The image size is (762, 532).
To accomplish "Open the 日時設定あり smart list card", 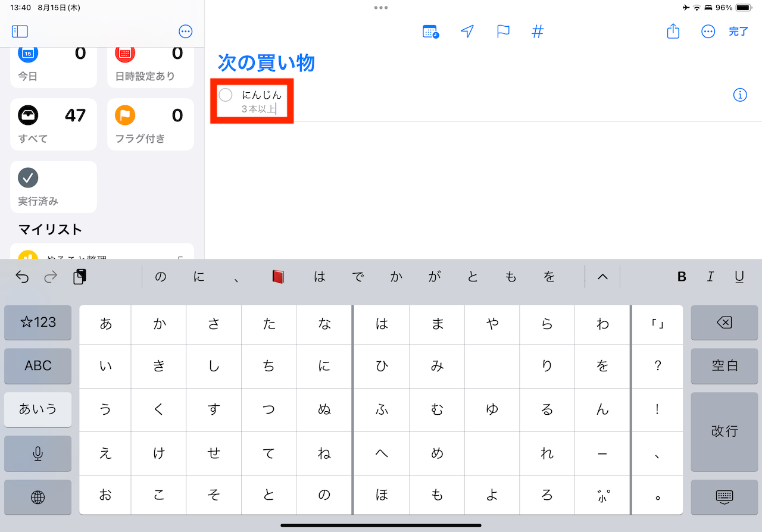I will (151, 67).
